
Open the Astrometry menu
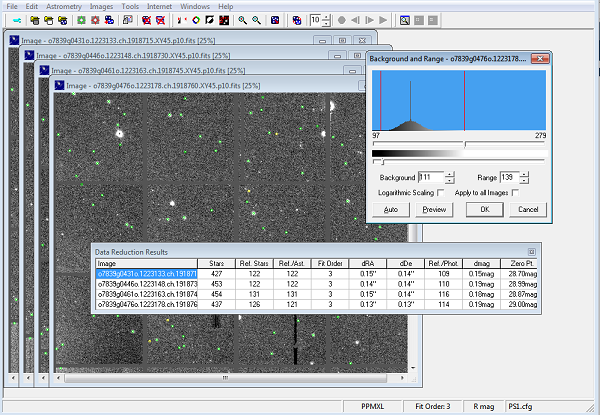64,7
